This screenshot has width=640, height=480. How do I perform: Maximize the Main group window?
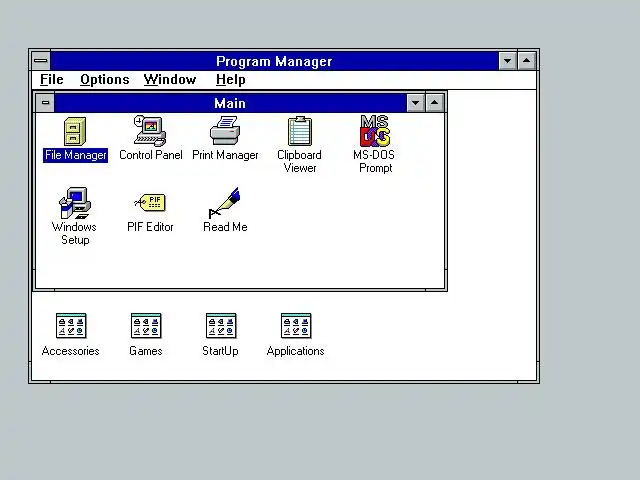click(x=435, y=103)
